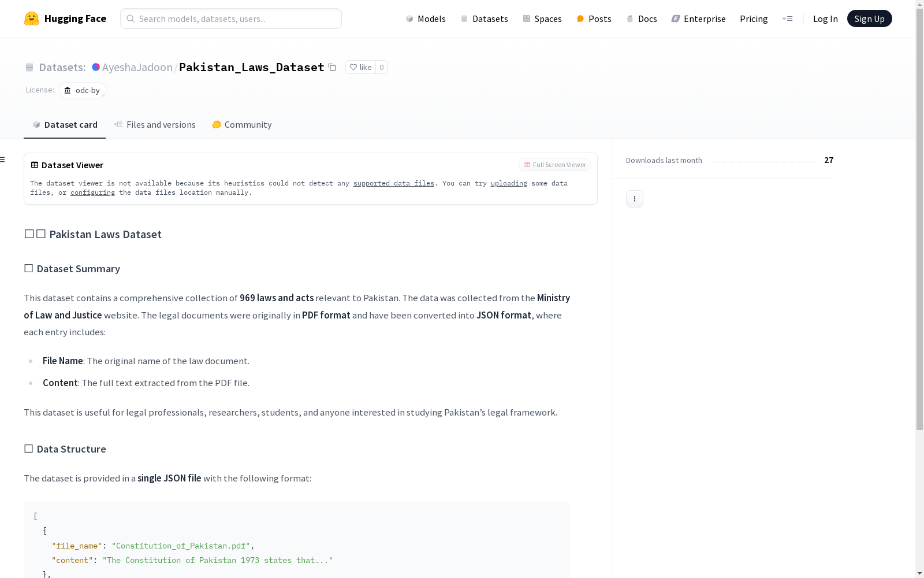Click the heart like icon

click(353, 67)
